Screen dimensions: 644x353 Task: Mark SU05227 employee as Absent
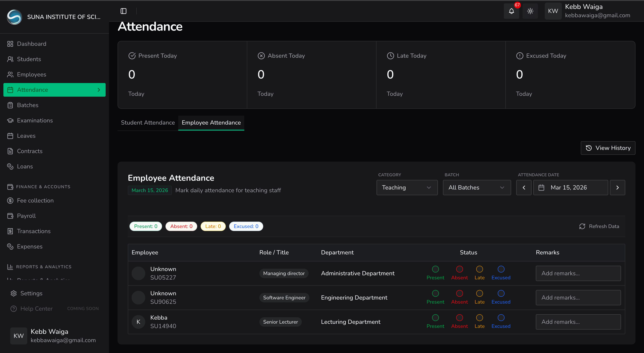point(459,269)
